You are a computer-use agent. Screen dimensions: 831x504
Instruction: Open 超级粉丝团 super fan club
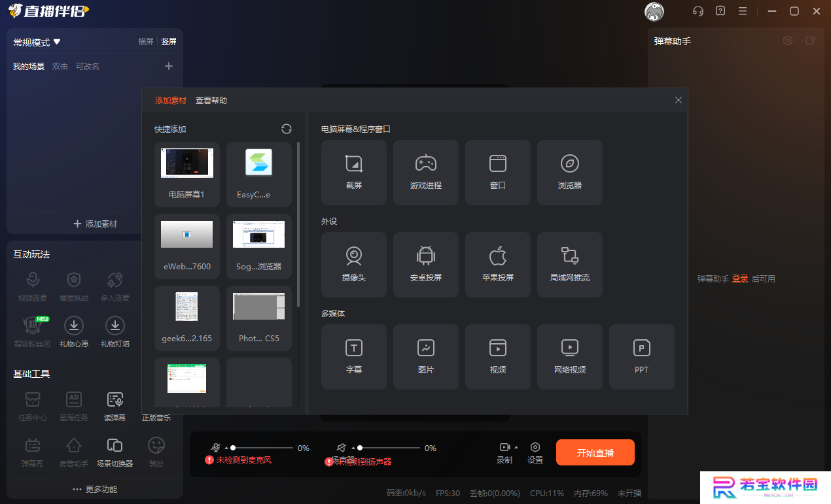(x=33, y=331)
